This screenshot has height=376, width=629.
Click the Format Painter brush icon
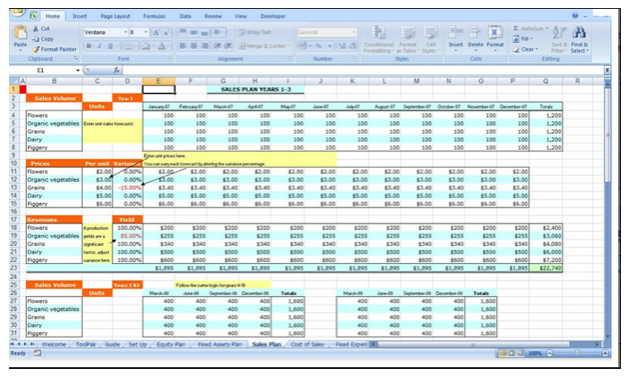tap(36, 49)
